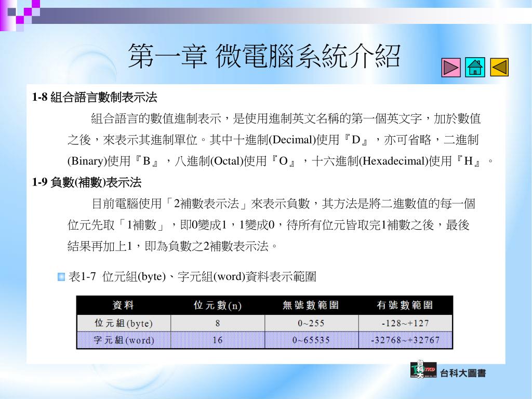
Task: Click the 台科大圖書 publisher logo
Action: [x=423, y=370]
